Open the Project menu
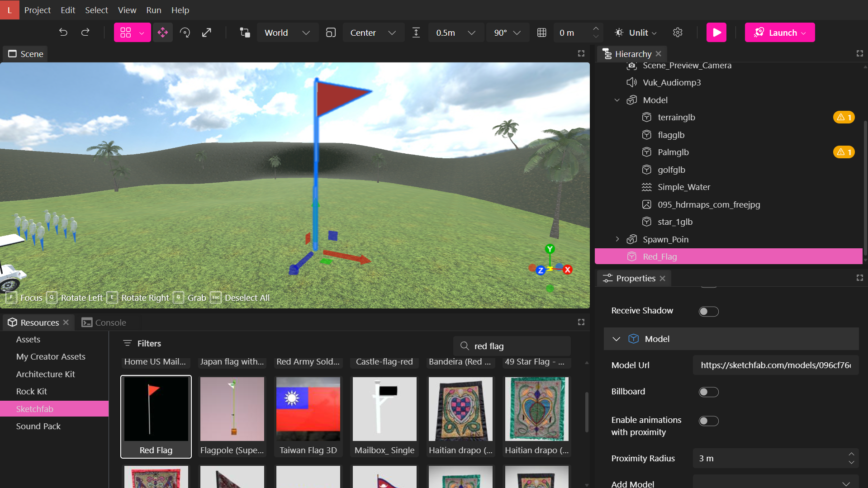This screenshot has width=868, height=488. point(38,10)
